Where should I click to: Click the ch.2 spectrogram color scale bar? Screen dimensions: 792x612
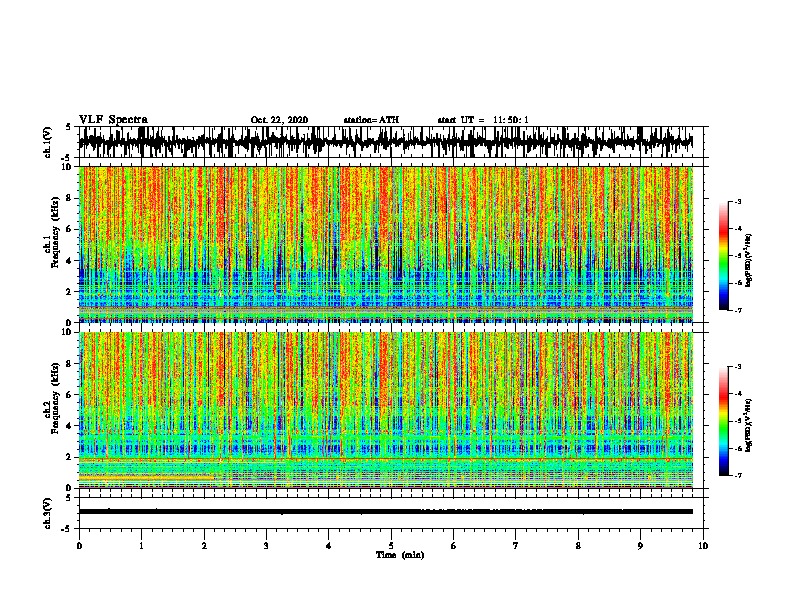pos(723,421)
